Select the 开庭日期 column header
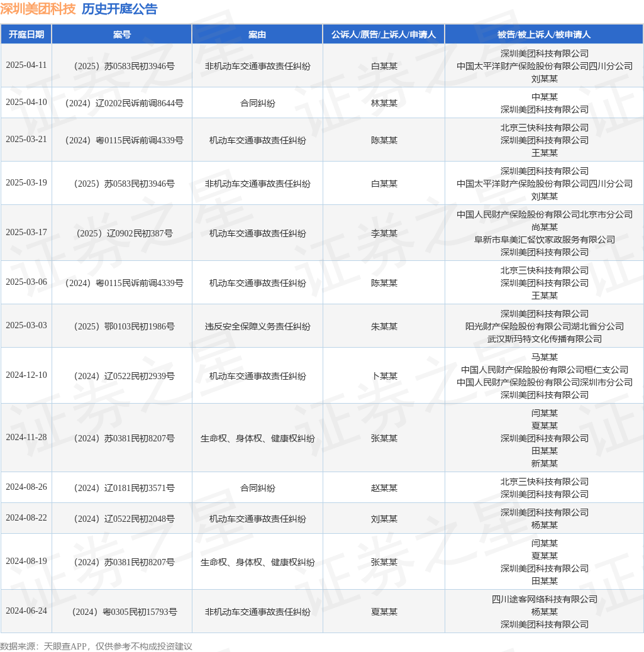 click(26, 35)
